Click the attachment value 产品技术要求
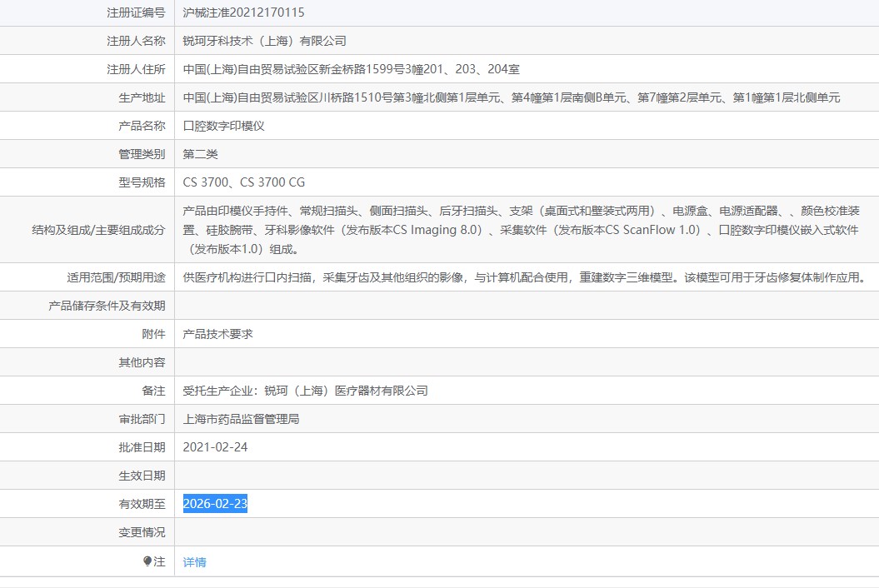879x588 pixels. [218, 334]
